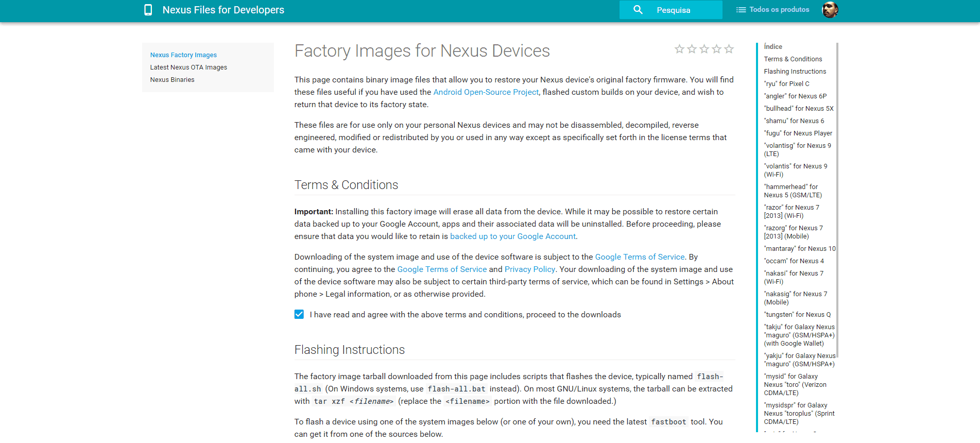Image resolution: width=980 pixels, height=443 pixels.
Task: Go to "shamu" for Nexus 6
Action: [x=794, y=121]
